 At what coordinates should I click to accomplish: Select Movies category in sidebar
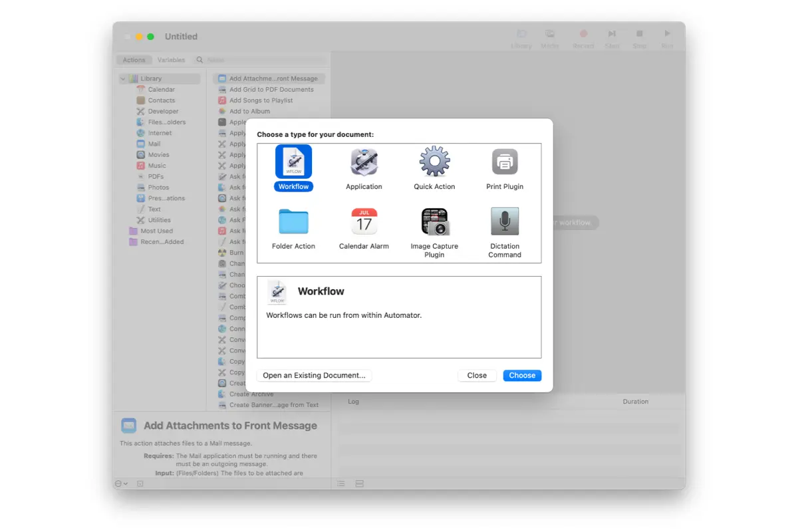[x=158, y=155]
